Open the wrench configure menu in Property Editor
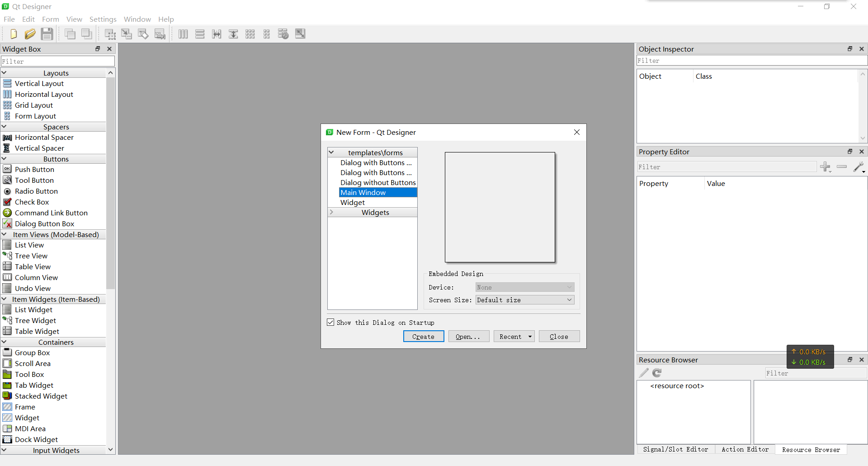868x466 pixels. point(859,167)
